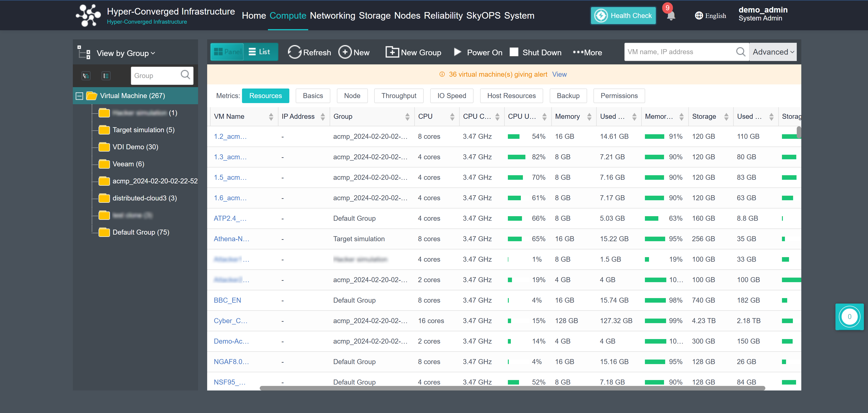The height and width of the screenshot is (413, 868).
Task: Open the Advanced search dropdown
Action: pyautogui.click(x=773, y=52)
